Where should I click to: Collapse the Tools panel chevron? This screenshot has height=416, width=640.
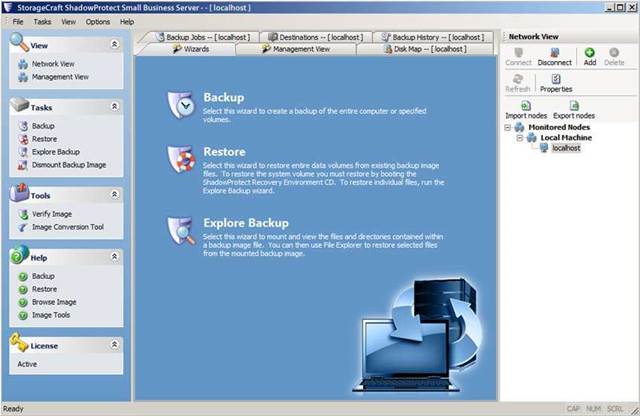coord(115,194)
